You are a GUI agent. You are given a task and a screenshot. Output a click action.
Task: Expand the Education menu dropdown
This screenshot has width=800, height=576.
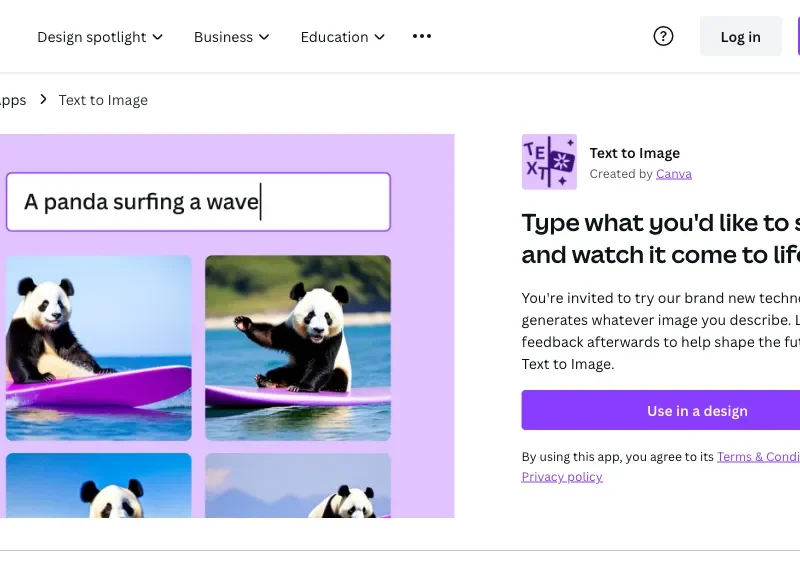343,37
